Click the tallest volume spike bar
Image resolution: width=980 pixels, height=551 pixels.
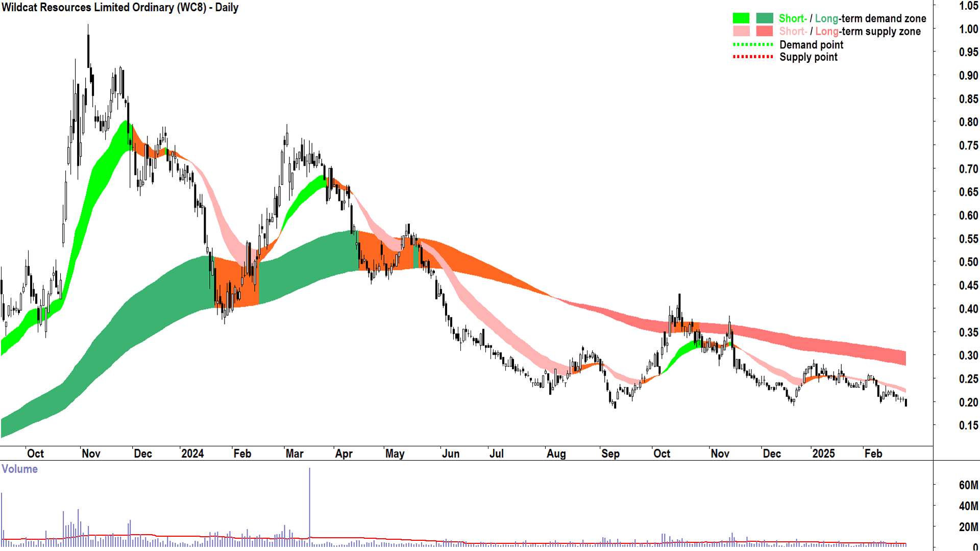click(309, 505)
